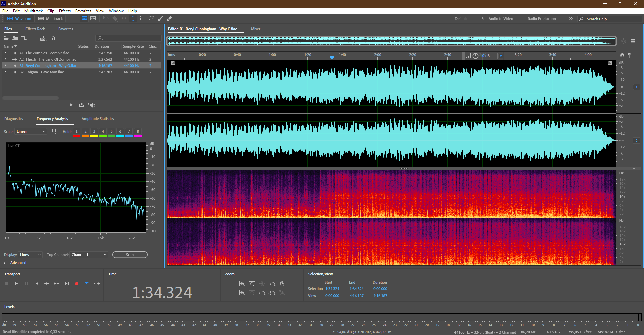Click the Zoom In Time icon

[252, 284]
